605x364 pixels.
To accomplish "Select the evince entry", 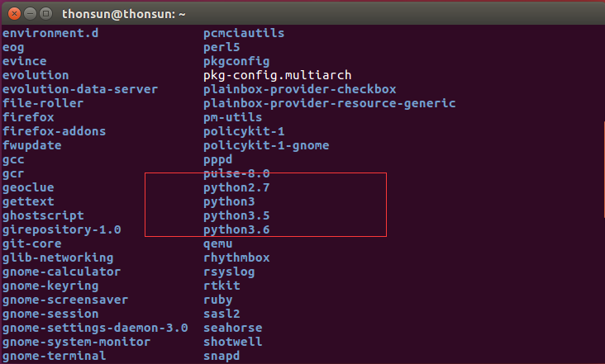I will click(24, 61).
